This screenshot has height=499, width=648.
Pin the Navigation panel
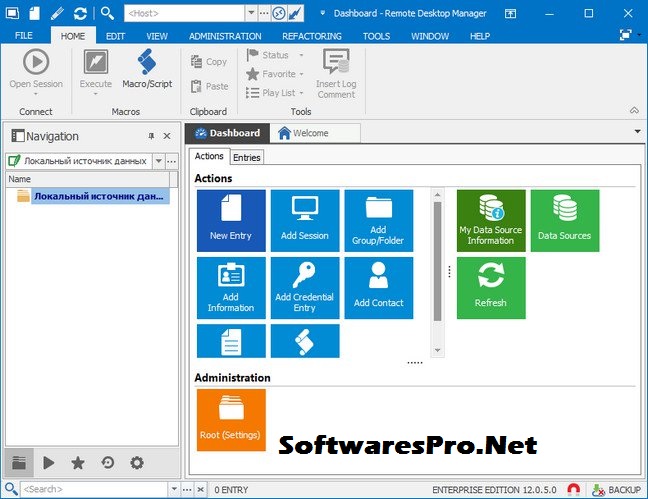(x=151, y=136)
